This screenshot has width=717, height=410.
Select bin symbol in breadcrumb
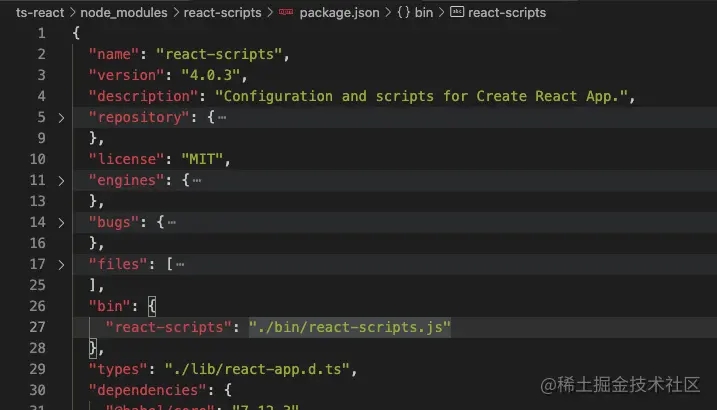click(x=424, y=13)
